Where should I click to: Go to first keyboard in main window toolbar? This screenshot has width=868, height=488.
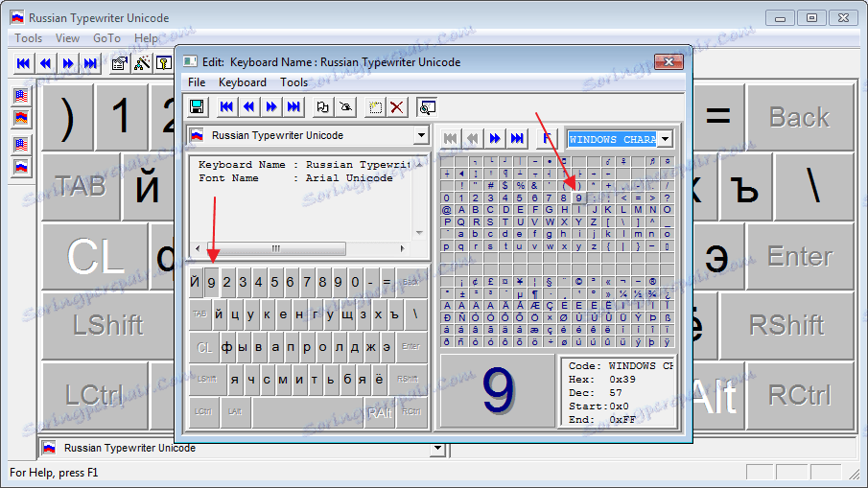tap(23, 63)
